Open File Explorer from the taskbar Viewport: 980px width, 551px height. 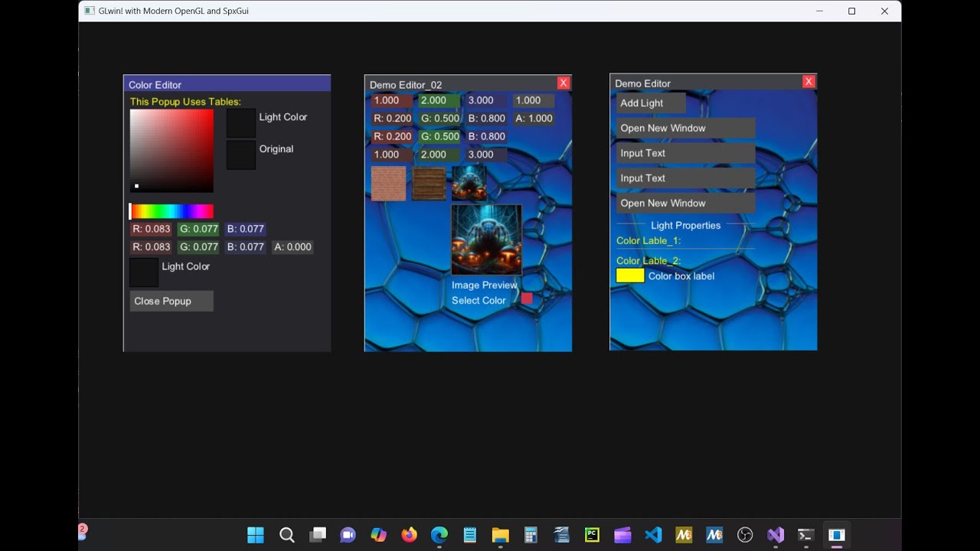click(501, 535)
